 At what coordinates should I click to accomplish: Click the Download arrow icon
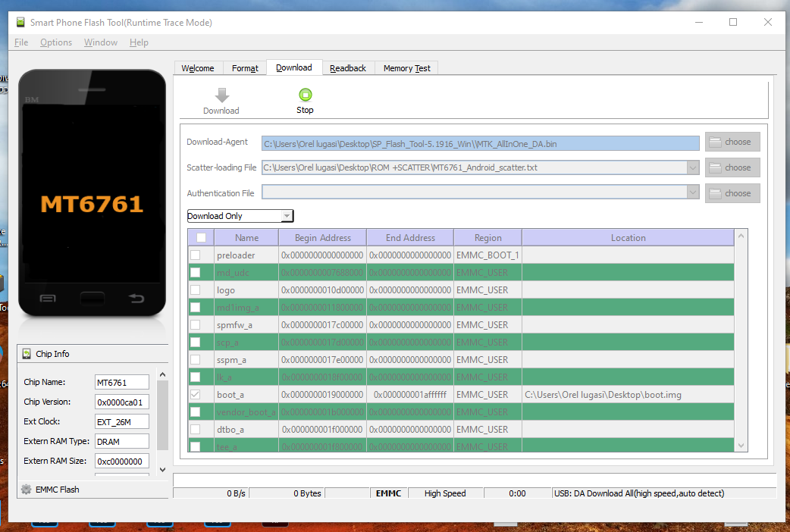pos(221,95)
